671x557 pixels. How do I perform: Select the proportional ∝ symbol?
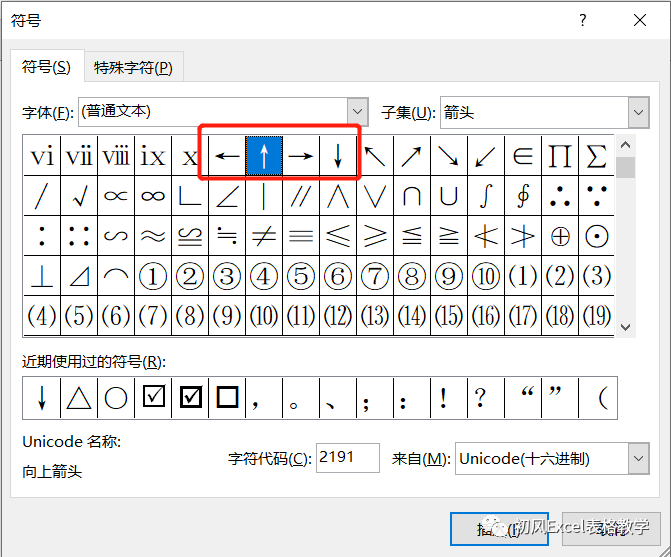click(x=116, y=196)
